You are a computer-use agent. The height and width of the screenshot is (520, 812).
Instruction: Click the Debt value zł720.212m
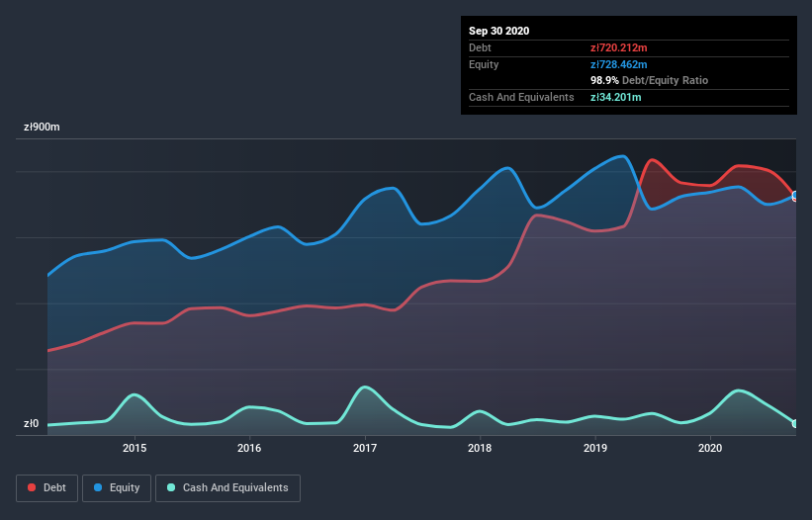619,47
